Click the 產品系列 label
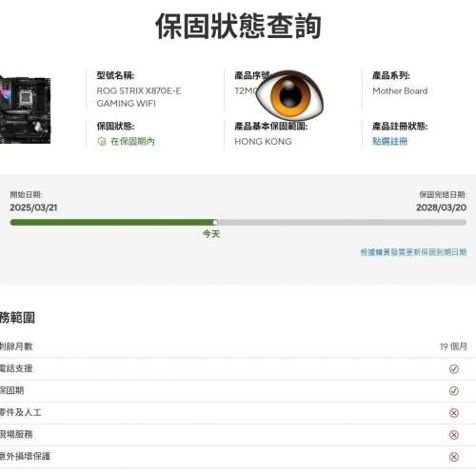Image resolution: width=476 pixels, height=476 pixels. 391,75
